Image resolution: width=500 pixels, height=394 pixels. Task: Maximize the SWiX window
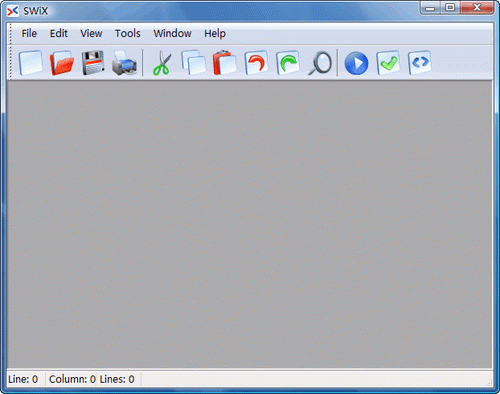click(450, 7)
